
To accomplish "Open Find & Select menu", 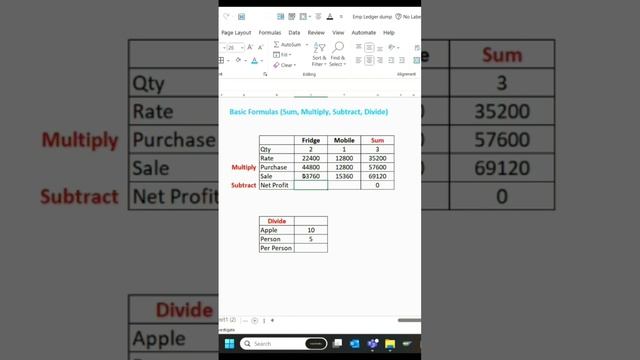I will [x=338, y=54].
